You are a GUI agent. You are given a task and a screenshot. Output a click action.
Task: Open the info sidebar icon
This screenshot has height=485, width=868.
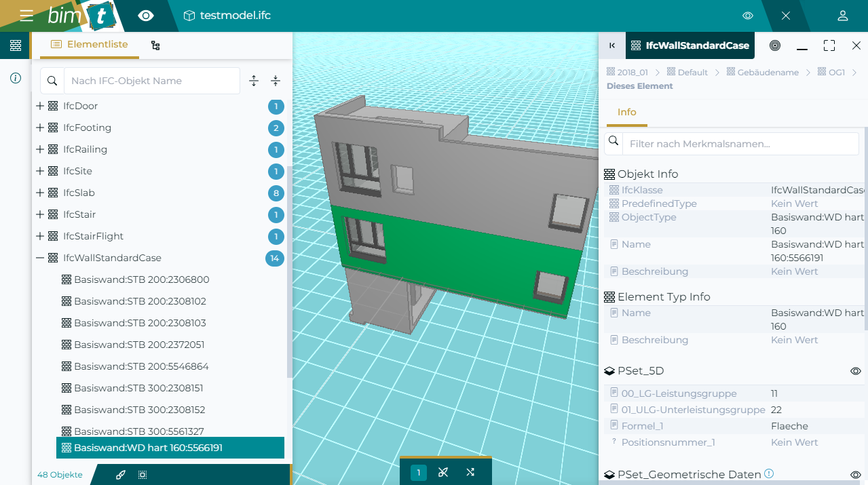16,78
